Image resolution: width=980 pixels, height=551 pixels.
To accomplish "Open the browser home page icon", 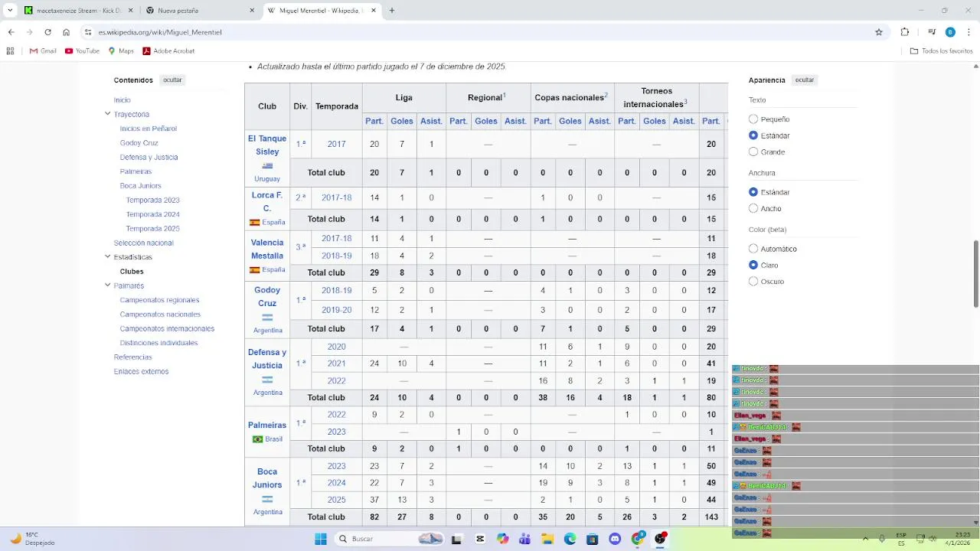I will pos(66,32).
